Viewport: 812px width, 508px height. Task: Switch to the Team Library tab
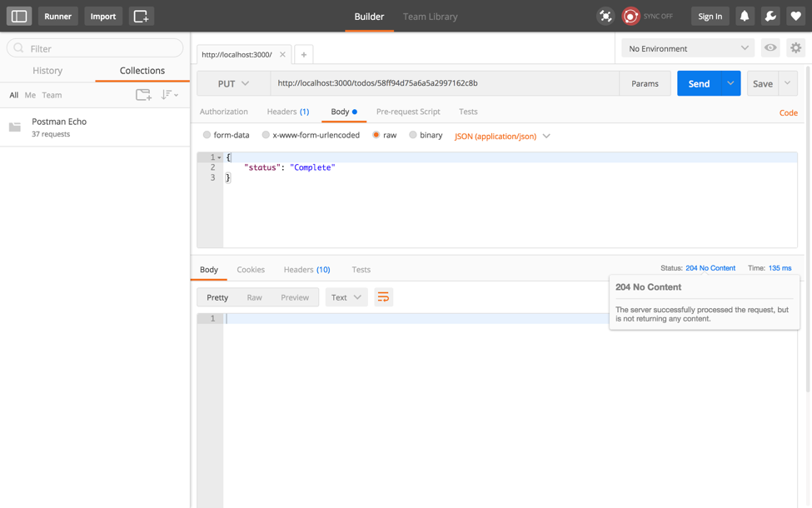431,17
